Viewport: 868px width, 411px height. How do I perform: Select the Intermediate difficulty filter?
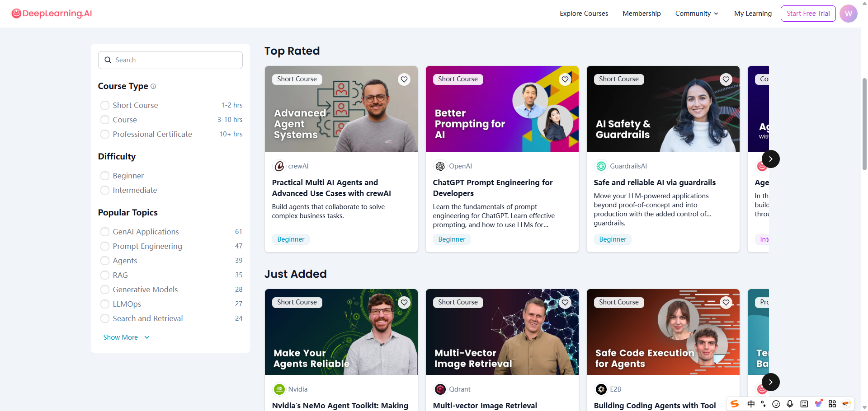point(105,190)
